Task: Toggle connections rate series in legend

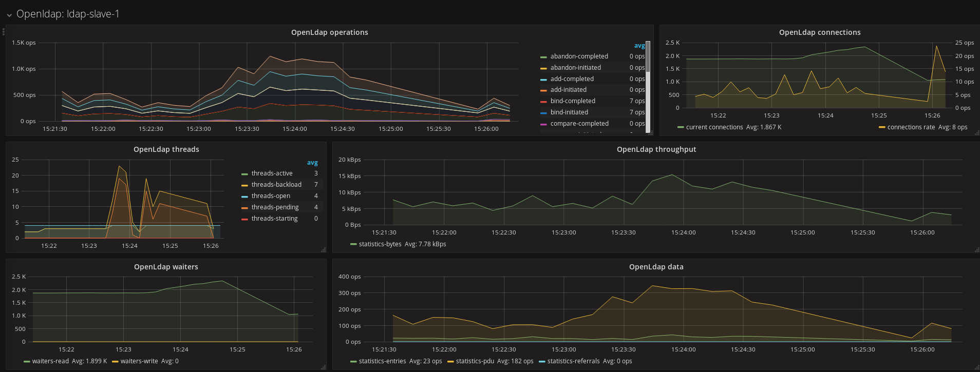Action: (911, 127)
